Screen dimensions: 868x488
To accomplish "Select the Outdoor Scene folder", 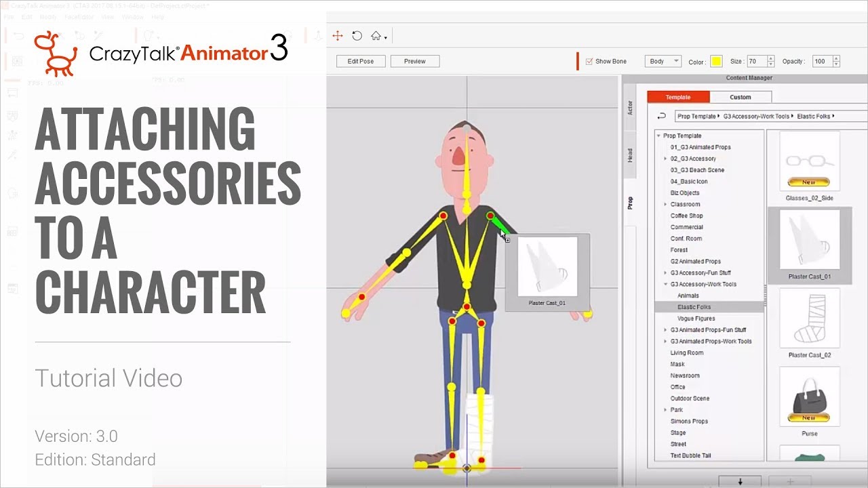I will [x=690, y=399].
